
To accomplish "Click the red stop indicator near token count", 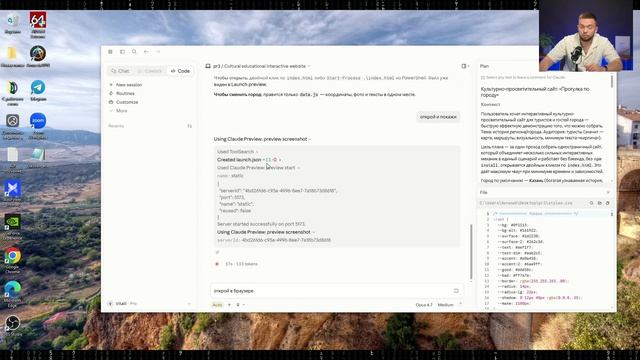I will [217, 264].
